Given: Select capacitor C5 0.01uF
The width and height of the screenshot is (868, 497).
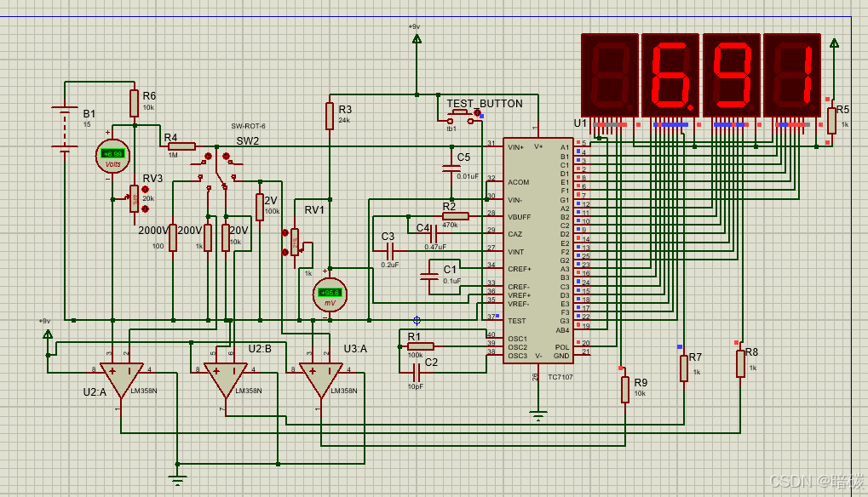Looking at the screenshot, I should tap(451, 168).
